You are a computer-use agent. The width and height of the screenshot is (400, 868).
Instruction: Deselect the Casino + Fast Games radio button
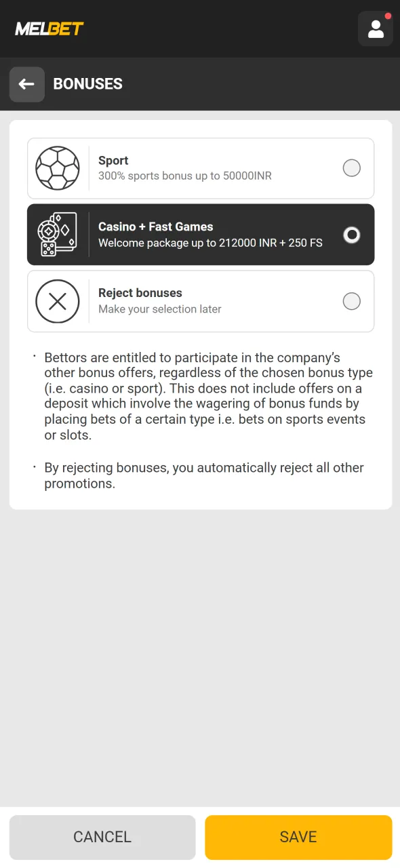click(x=351, y=234)
